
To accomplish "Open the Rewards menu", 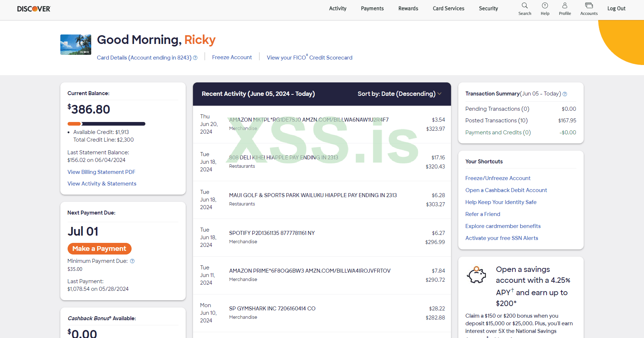I will [x=408, y=8].
